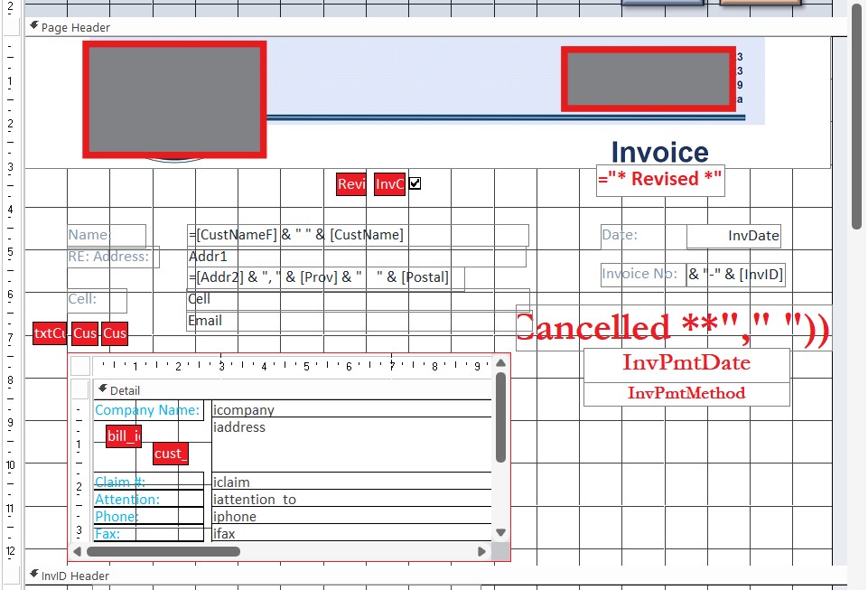
Task: Select the '* Revised *' expression box
Action: pyautogui.click(x=660, y=180)
